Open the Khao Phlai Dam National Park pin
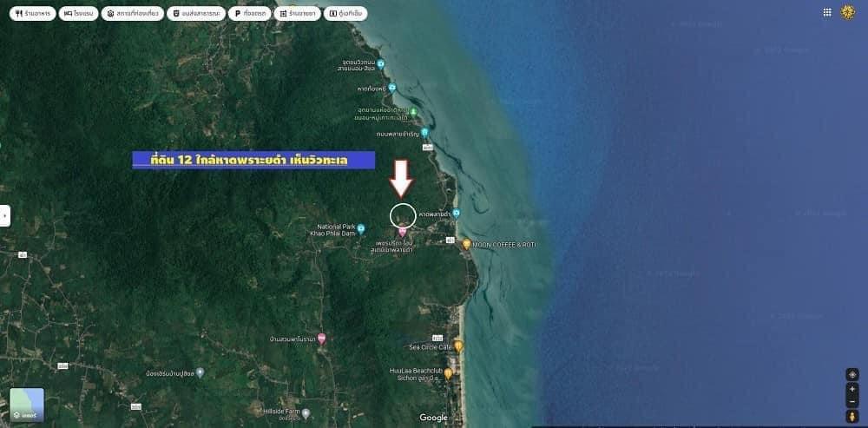This screenshot has width=868, height=428. click(x=361, y=228)
